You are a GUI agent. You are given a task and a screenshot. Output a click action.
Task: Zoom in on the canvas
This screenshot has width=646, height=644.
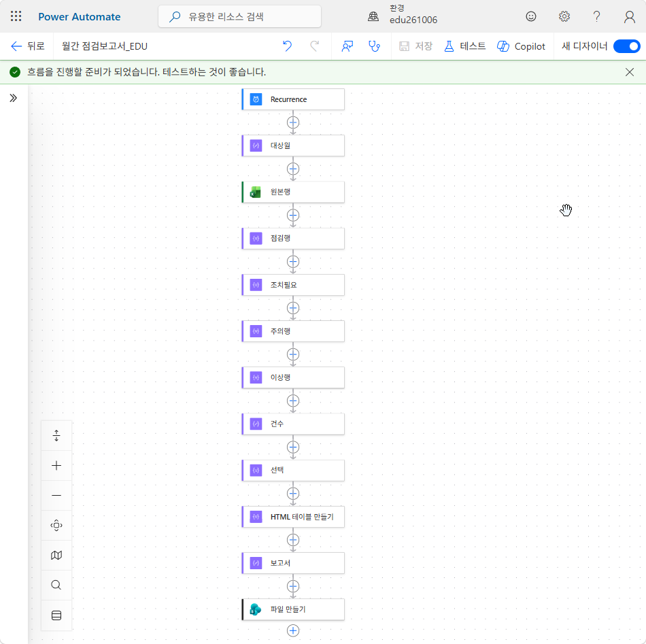[x=56, y=466]
